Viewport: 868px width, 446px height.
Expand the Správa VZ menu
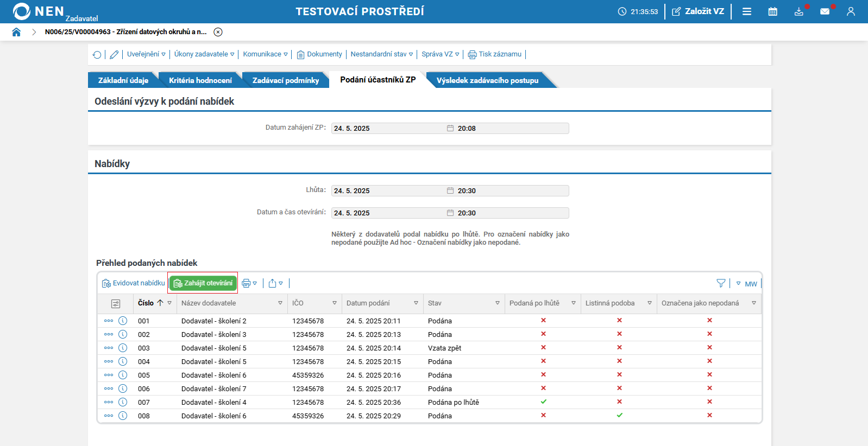[x=441, y=54]
